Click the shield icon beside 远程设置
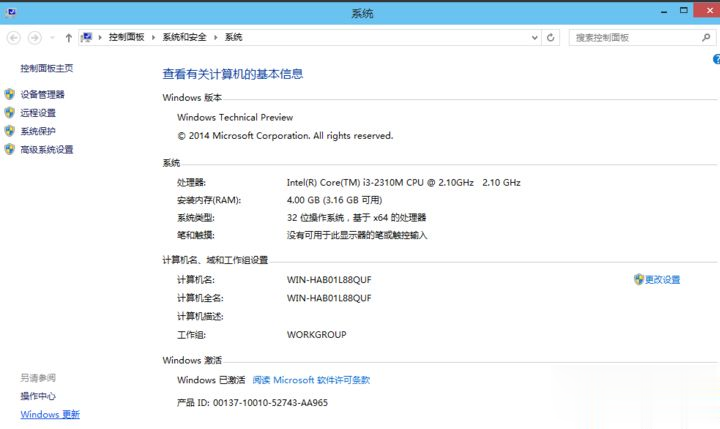This screenshot has width=720, height=429. point(10,113)
